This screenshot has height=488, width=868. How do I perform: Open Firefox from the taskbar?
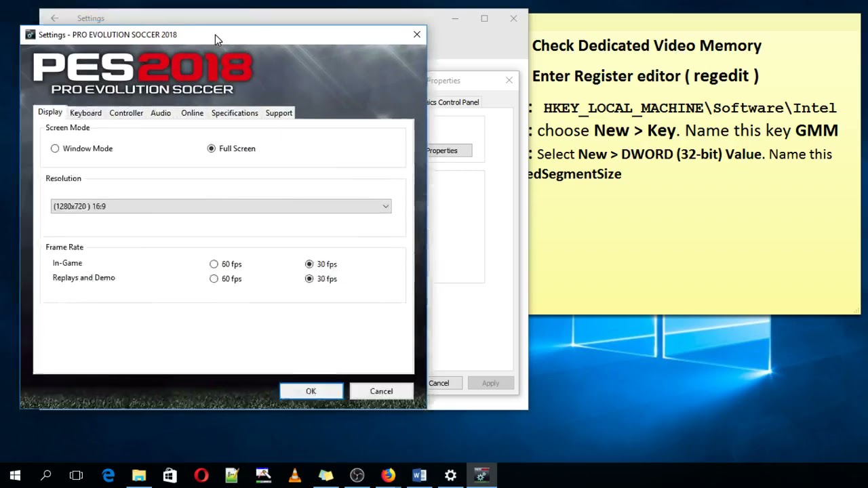click(x=388, y=474)
